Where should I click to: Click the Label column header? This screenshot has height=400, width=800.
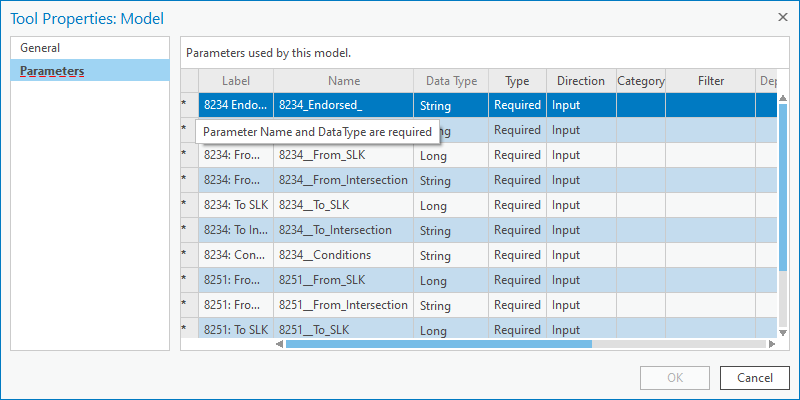(x=235, y=81)
